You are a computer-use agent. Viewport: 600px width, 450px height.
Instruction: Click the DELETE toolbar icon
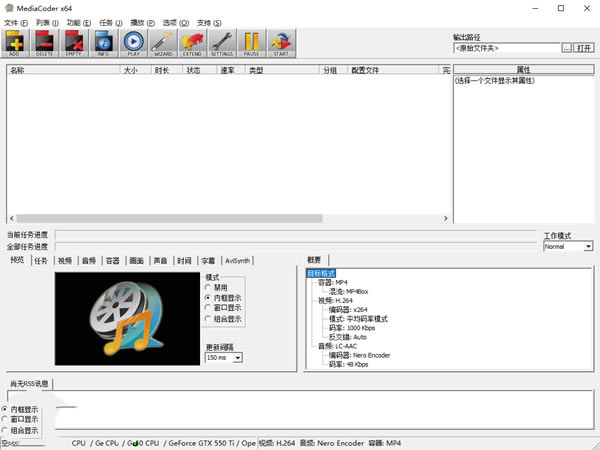click(x=44, y=43)
